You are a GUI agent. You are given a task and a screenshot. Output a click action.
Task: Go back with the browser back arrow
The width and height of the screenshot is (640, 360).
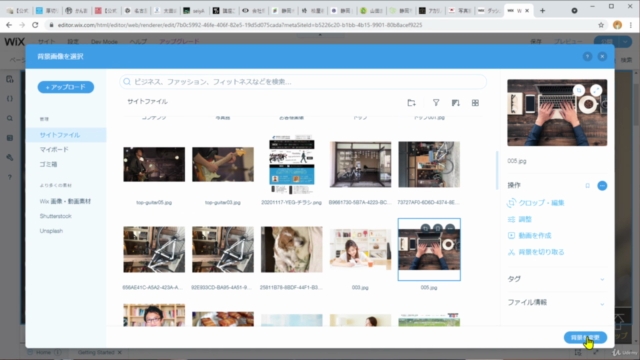click(9, 25)
